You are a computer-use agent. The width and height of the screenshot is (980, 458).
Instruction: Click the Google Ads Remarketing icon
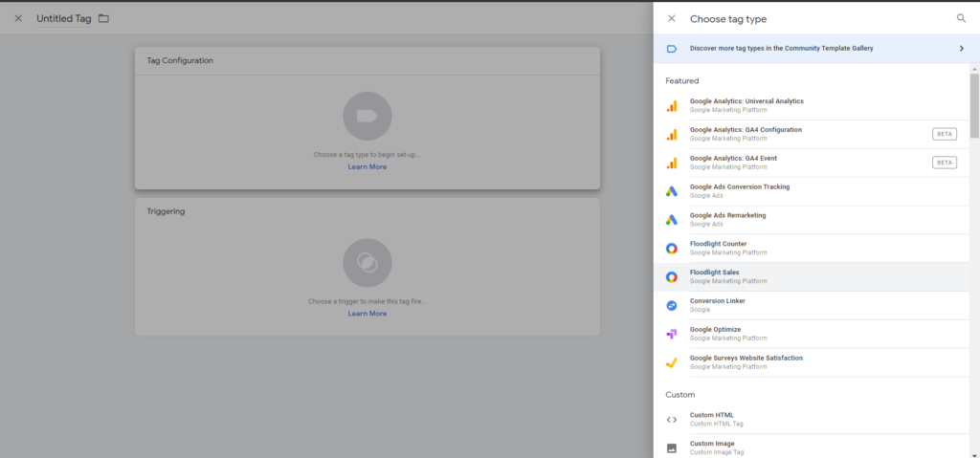(x=671, y=220)
